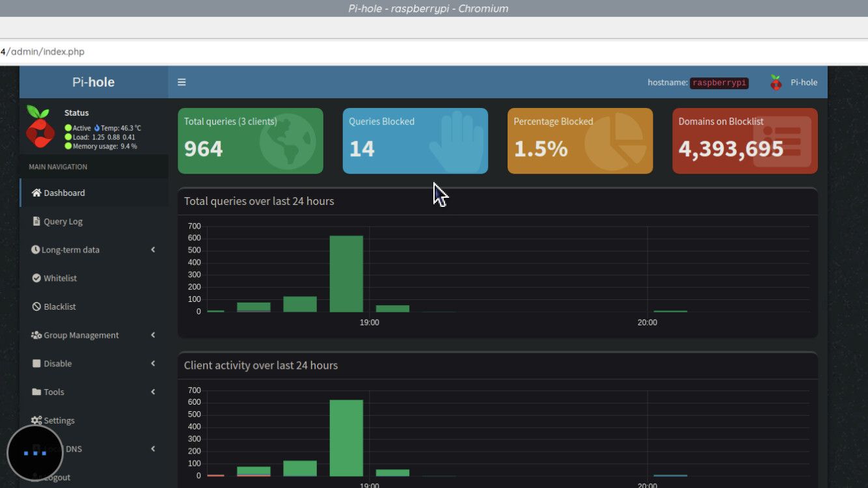Viewport: 868px width, 488px height.
Task: Click the 19:00 label on Total queries chart
Action: [370, 323]
